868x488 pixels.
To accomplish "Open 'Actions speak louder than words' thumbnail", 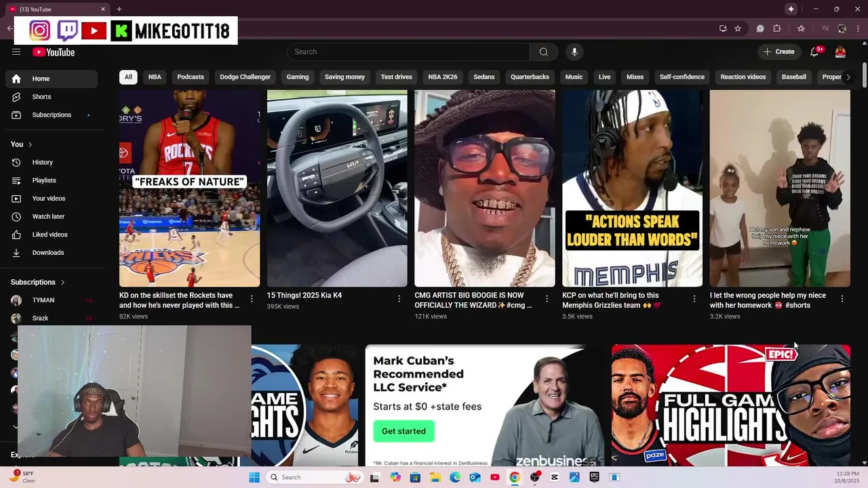I will coord(632,188).
